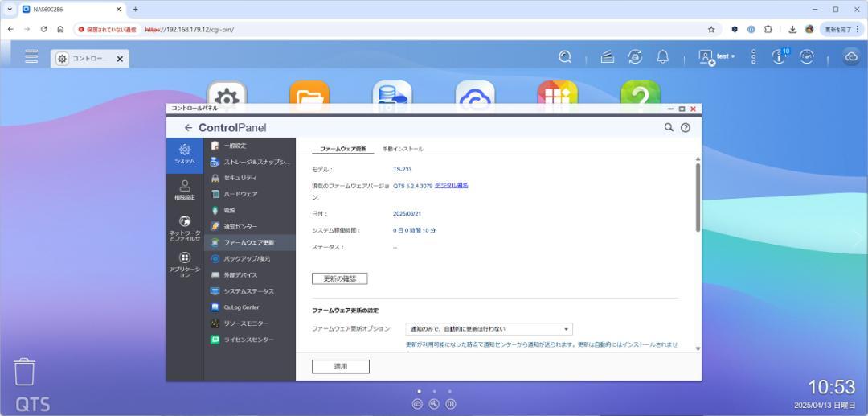This screenshot has width=868, height=416.
Task: Select the ネットワークとファイルサービス category
Action: tap(185, 229)
